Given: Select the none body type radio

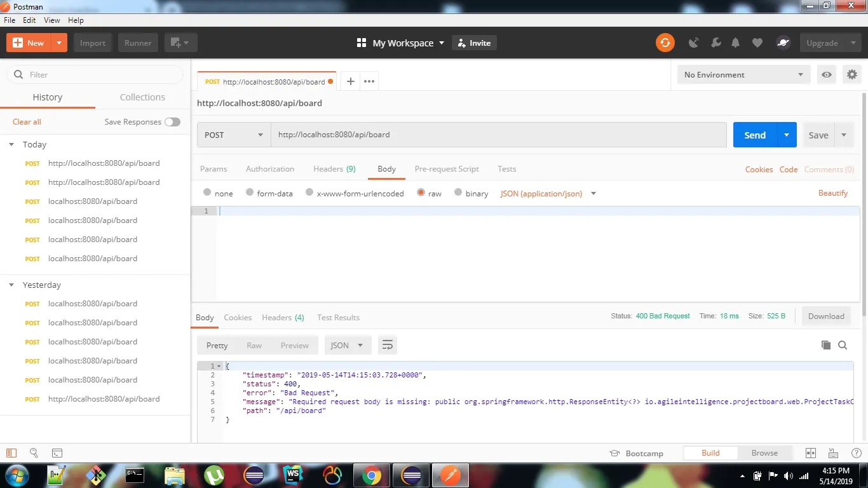Looking at the screenshot, I should (x=207, y=193).
